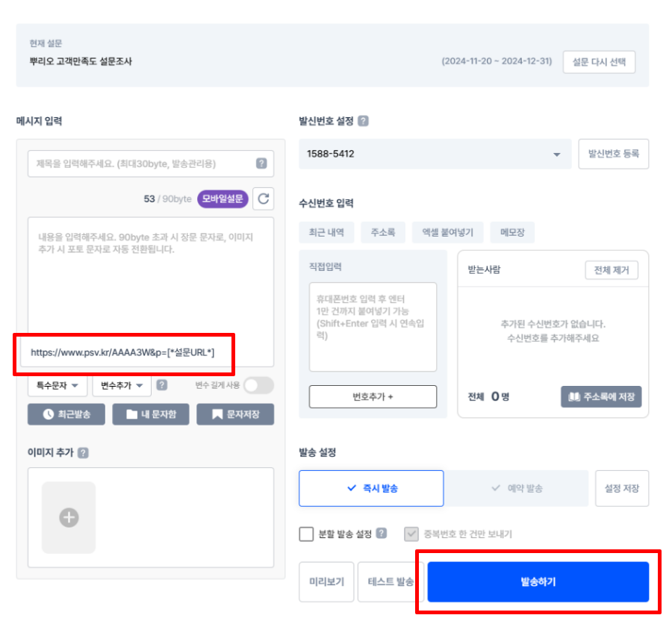Click the 직접입력 phone number field
This screenshot has height=621, width=672.
[373, 327]
